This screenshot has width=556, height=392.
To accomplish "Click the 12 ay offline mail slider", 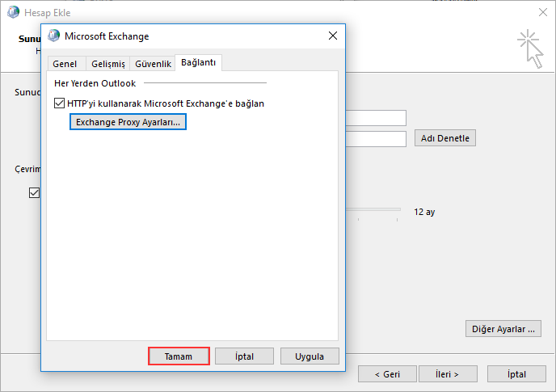I will click(x=372, y=210).
